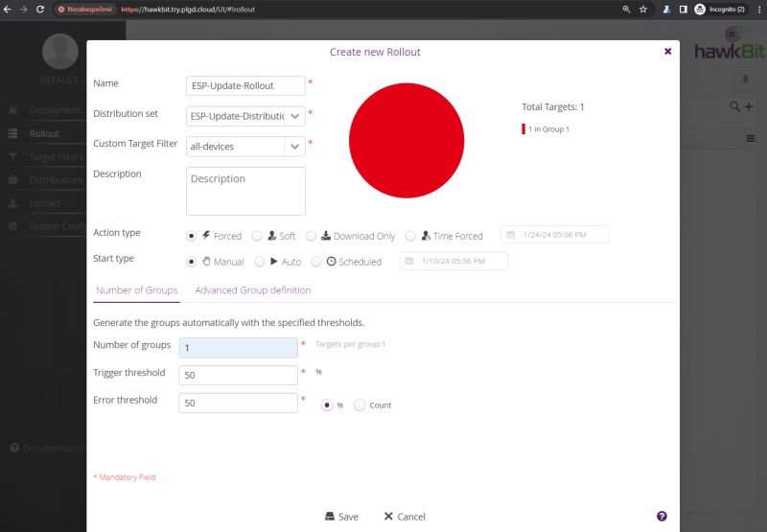
Task: Select the Auto start type
Action: [259, 262]
